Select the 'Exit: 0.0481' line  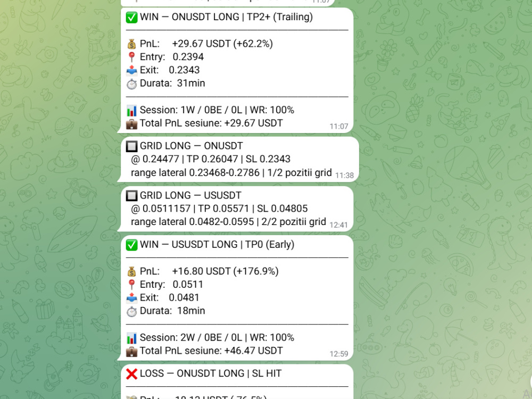[x=169, y=298]
